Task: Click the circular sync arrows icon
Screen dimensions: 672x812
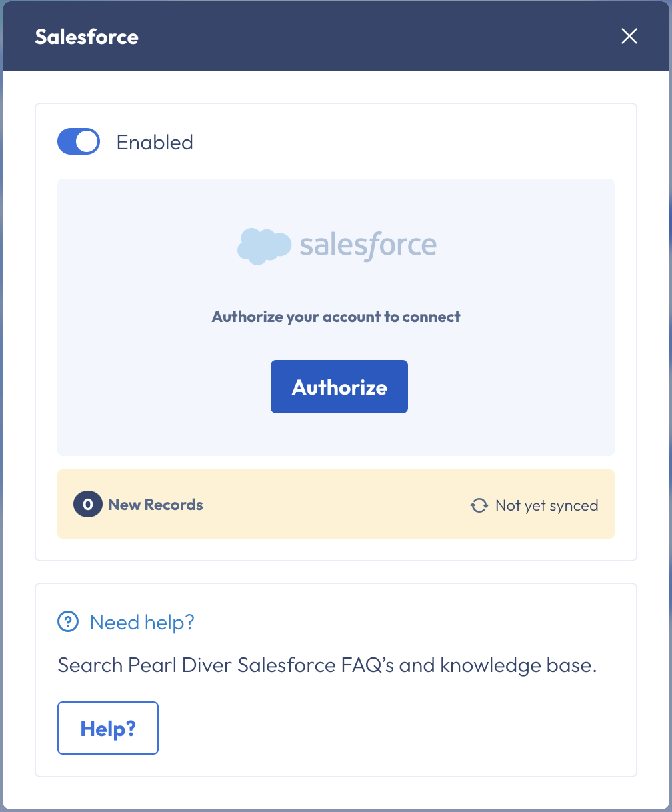Action: coord(479,505)
